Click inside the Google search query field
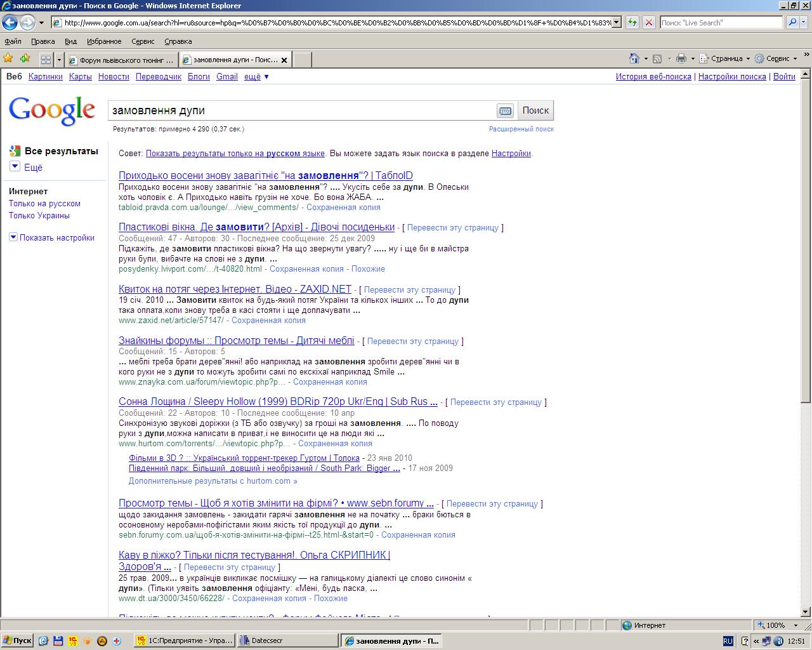 click(x=301, y=110)
